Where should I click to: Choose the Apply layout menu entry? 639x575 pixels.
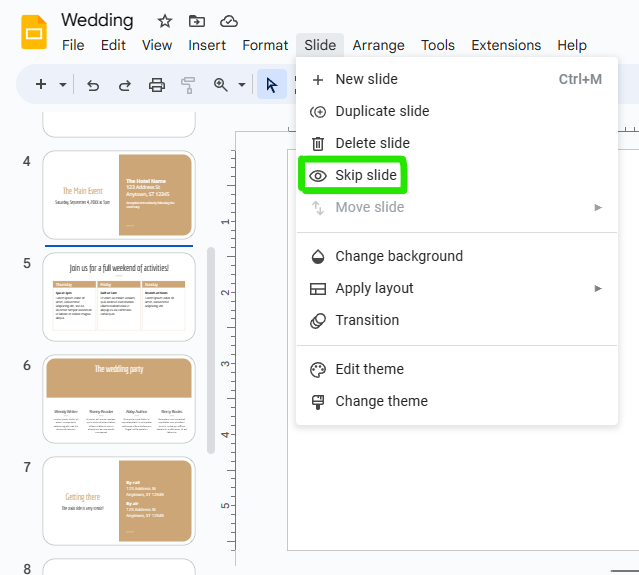pyautogui.click(x=457, y=289)
